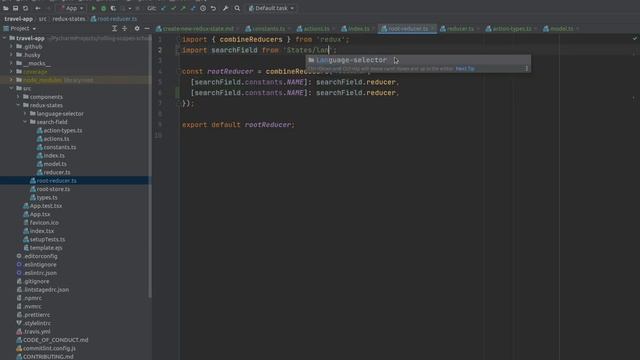Switch to the model.ts editor tab
The image size is (640, 360).
(561, 29)
